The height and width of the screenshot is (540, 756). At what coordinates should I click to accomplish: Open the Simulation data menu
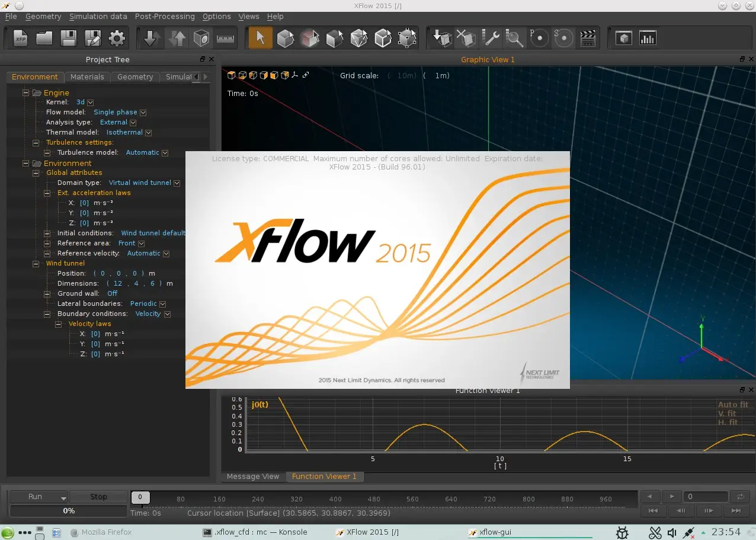(98, 17)
